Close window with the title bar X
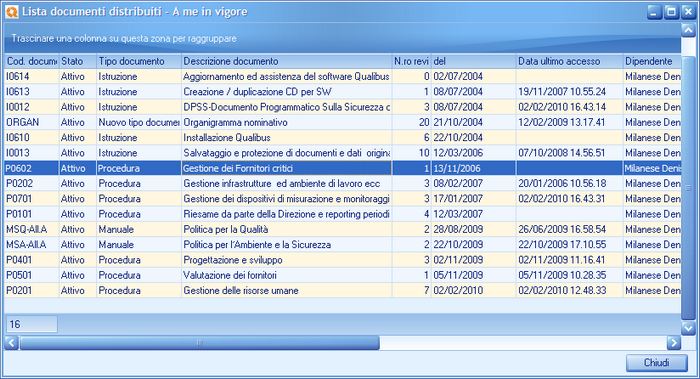 click(x=688, y=12)
